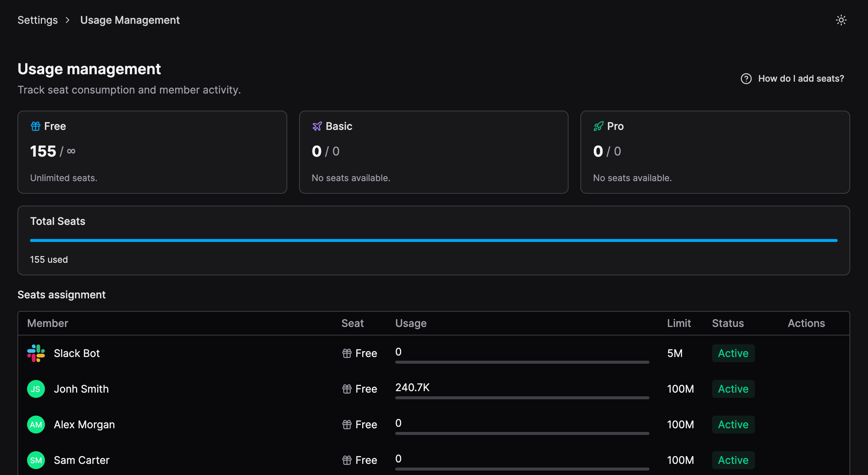Toggle the Active status for Jonh Smith
The height and width of the screenshot is (475, 868).
pos(733,389)
